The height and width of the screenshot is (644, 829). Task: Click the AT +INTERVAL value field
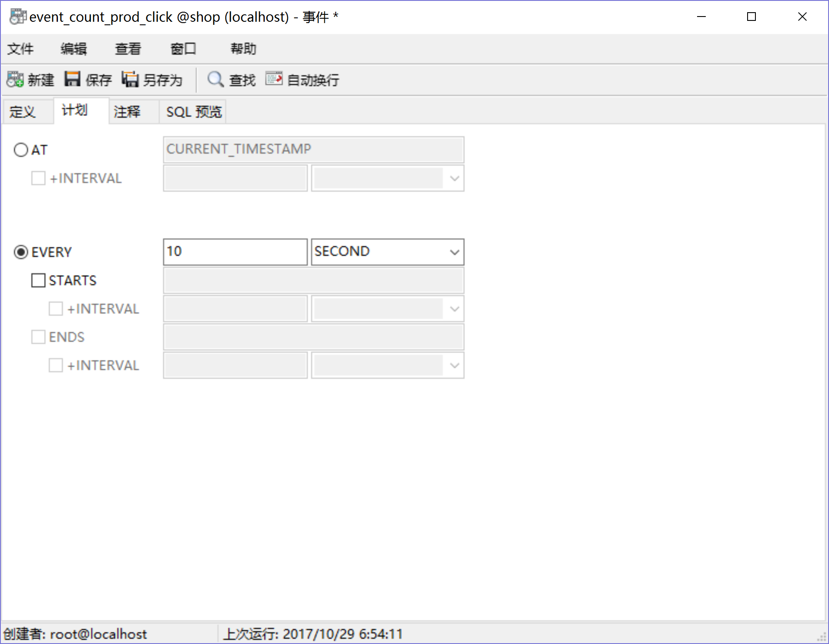[236, 178]
